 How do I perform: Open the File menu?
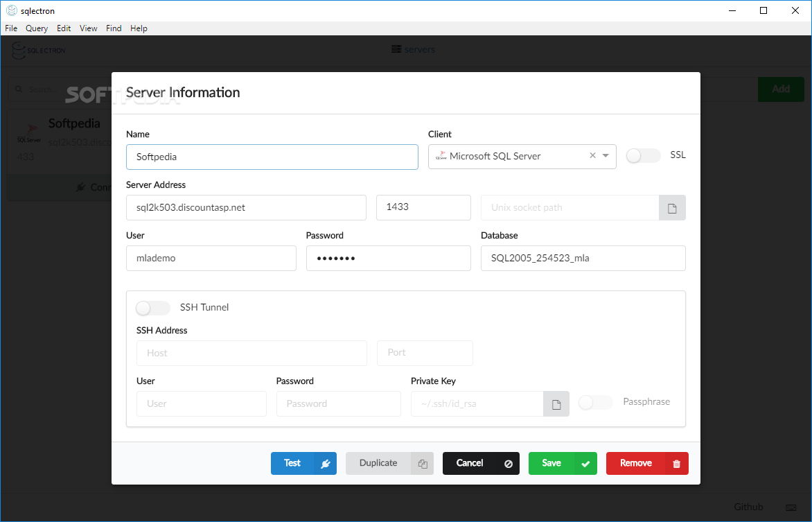(x=11, y=28)
